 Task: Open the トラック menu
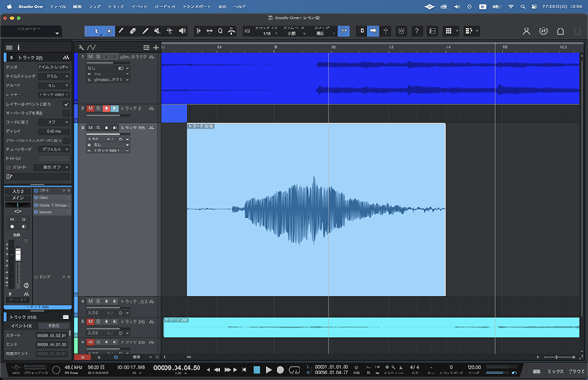tap(116, 6)
